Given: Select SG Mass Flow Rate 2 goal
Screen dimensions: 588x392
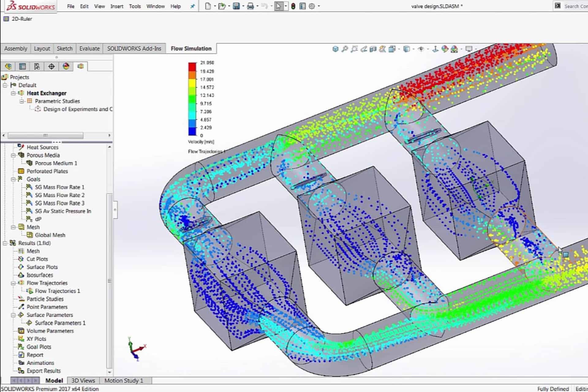Looking at the screenshot, I should point(59,195).
